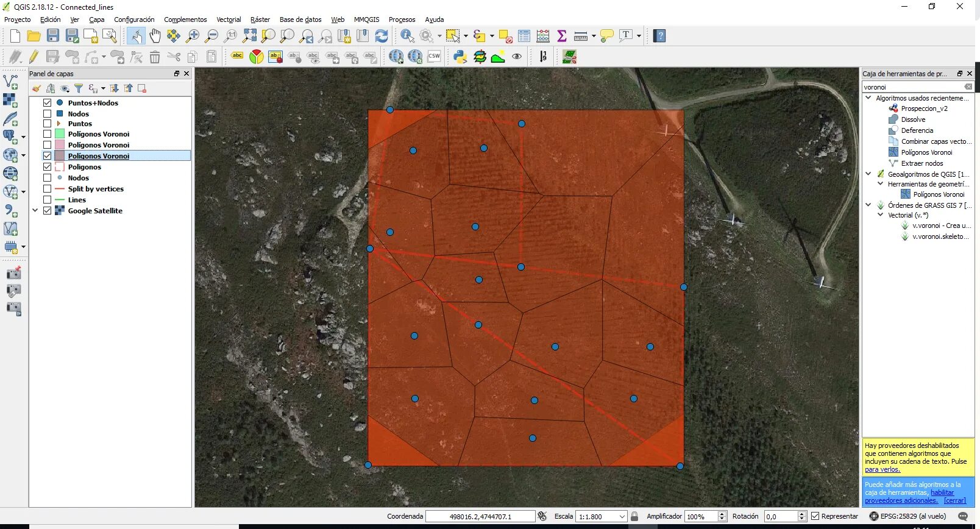Click the Coordenada input field

pyautogui.click(x=480, y=516)
